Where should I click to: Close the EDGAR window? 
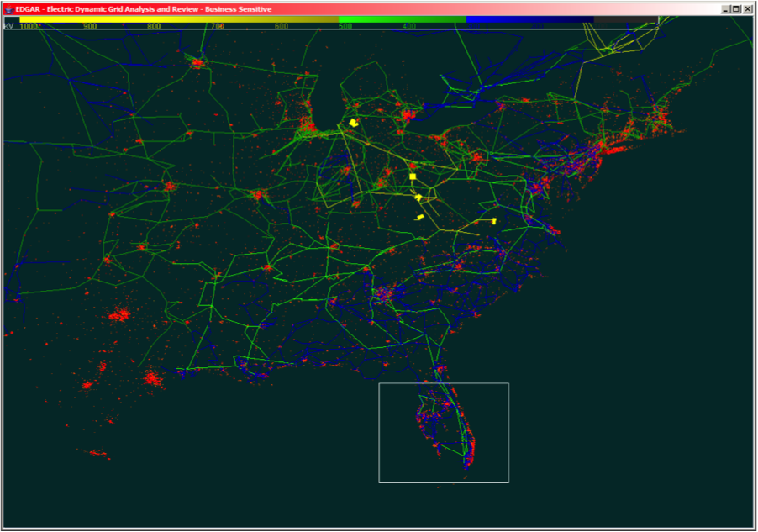pyautogui.click(x=748, y=9)
